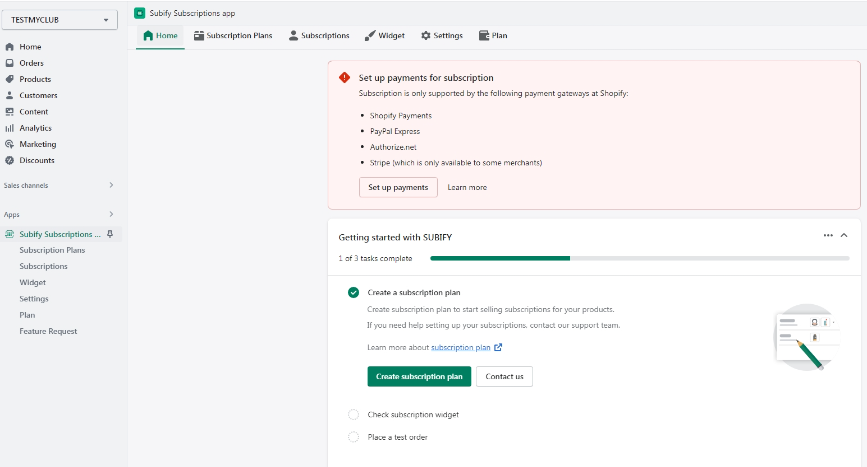
Task: Click the Create subscription plan button
Action: click(x=419, y=376)
